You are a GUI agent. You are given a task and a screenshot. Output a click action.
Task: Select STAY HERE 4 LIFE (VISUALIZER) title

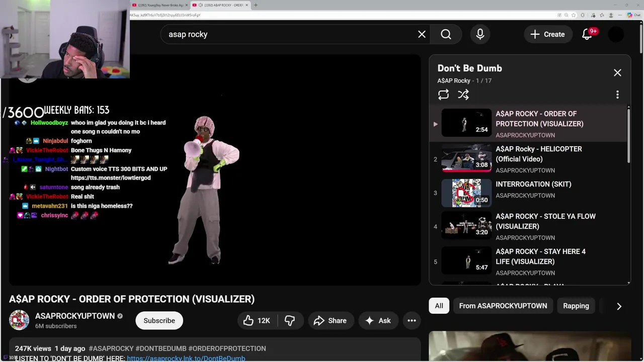[540, 256]
